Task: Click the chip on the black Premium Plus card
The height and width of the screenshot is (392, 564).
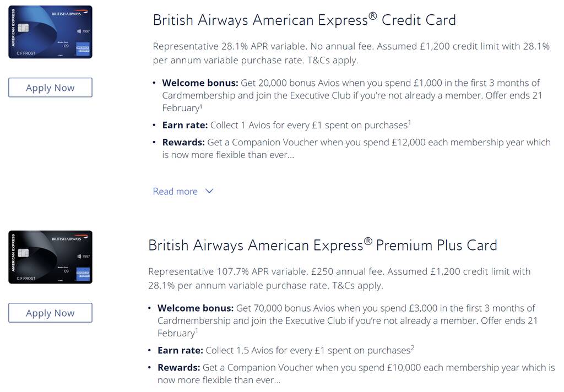Action: pyautogui.click(x=23, y=253)
